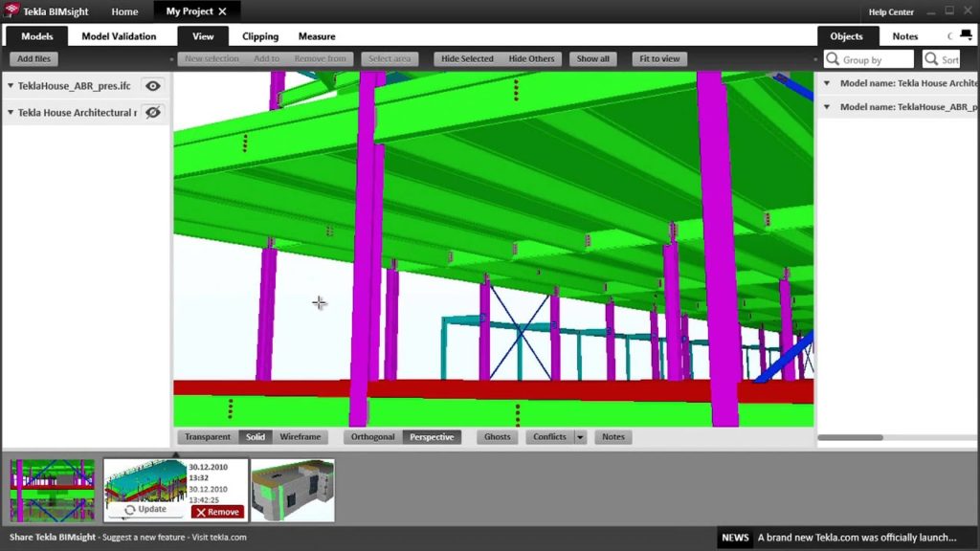Open the Clipping tab

click(x=260, y=36)
